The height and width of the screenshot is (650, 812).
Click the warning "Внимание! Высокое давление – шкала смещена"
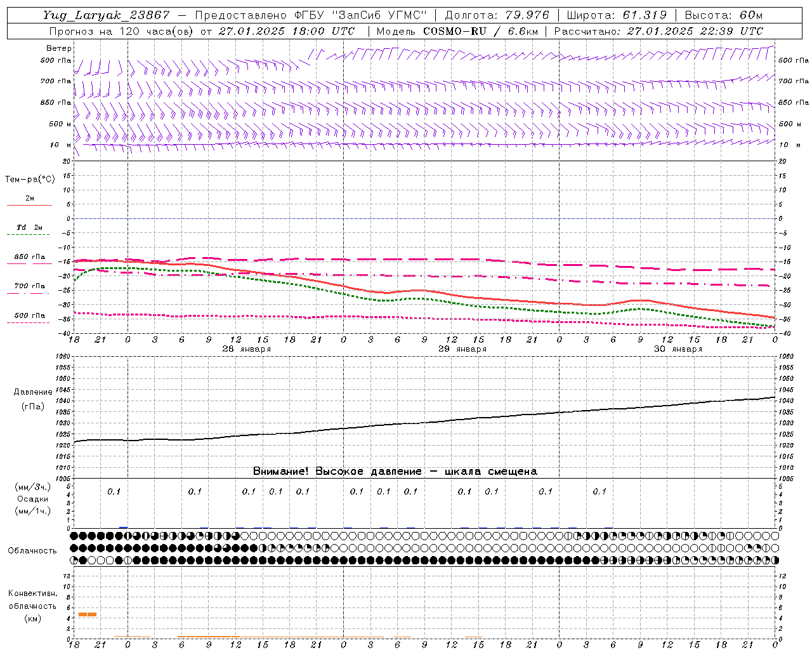tap(395, 472)
